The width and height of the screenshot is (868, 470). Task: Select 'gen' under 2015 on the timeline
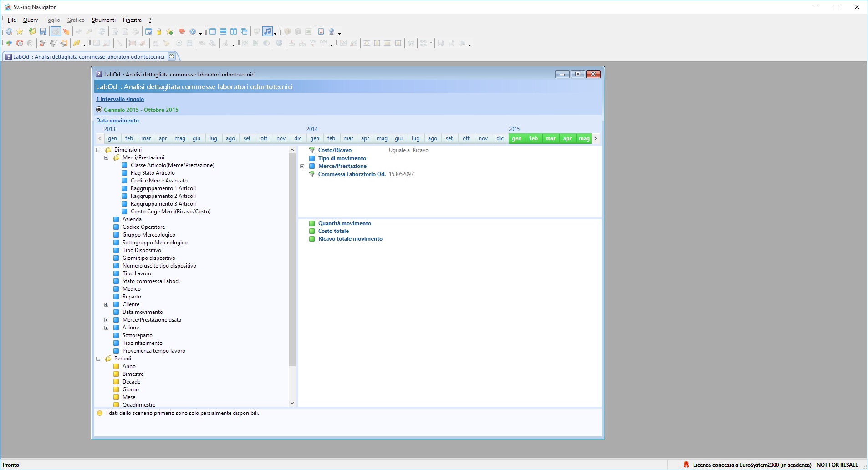(516, 138)
